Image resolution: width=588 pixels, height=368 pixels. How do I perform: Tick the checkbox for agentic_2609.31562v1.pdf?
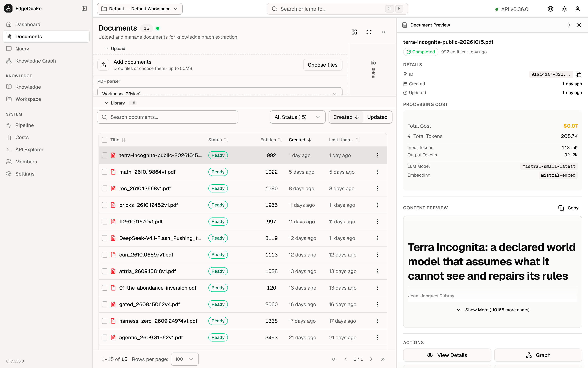coord(105,337)
